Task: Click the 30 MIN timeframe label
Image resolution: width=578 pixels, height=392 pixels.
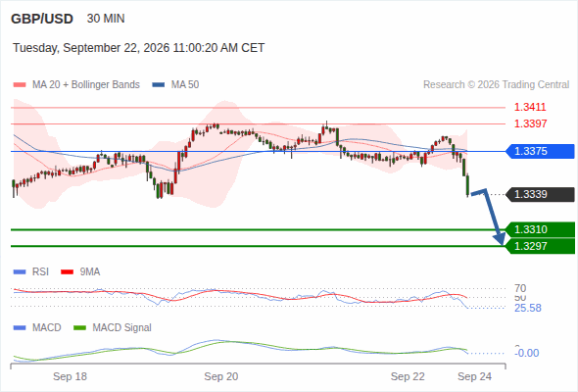Action: click(x=106, y=19)
